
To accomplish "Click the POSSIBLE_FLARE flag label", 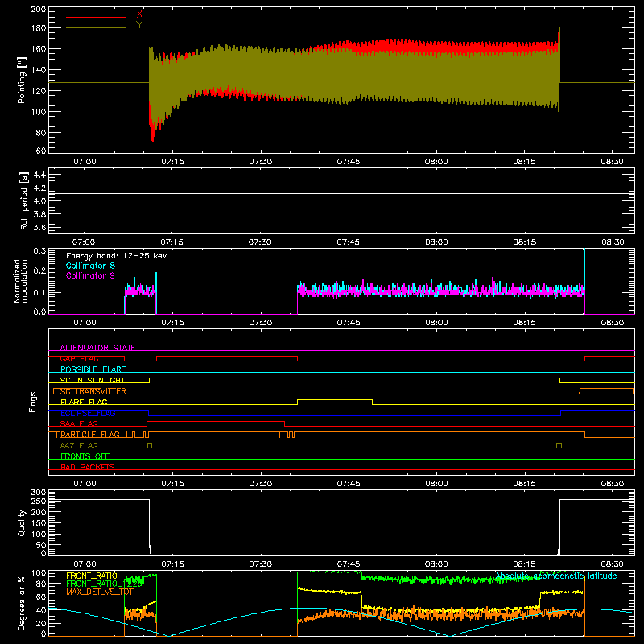I will point(93,369).
